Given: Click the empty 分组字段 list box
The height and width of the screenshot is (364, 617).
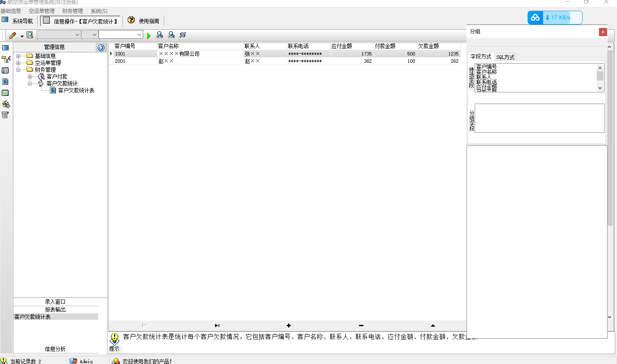Looking at the screenshot, I should 539,118.
